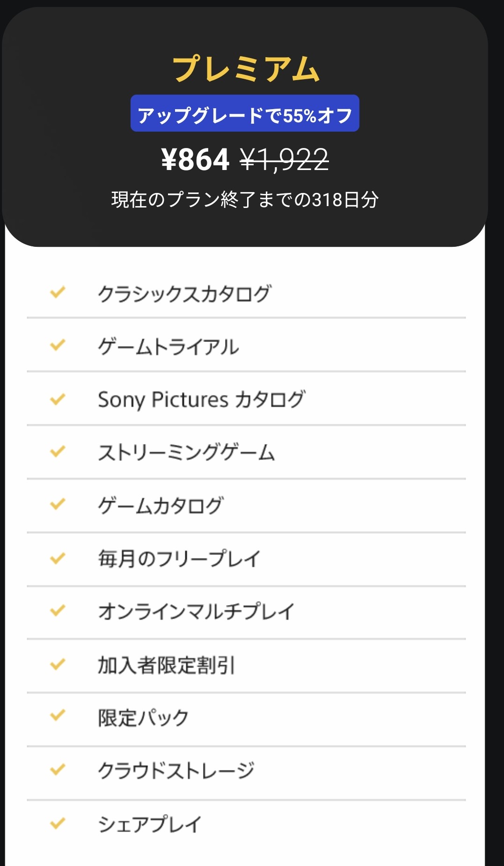Click the checkmark next to 加入者限定割引
This screenshot has height=866, width=504.
(58, 665)
